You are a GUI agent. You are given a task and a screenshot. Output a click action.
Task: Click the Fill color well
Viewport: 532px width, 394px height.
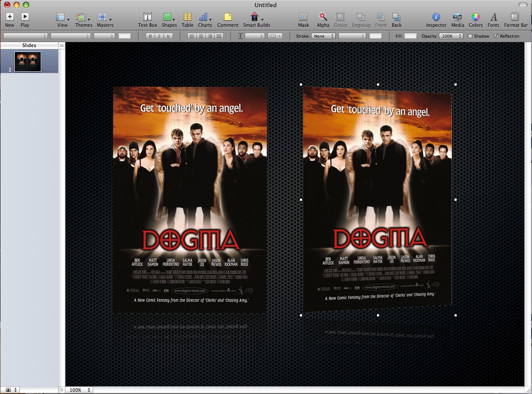[410, 36]
